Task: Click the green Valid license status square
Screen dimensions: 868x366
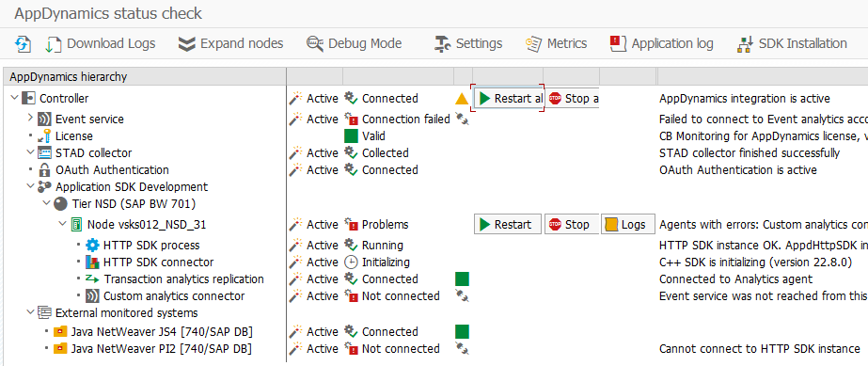Action: point(351,135)
